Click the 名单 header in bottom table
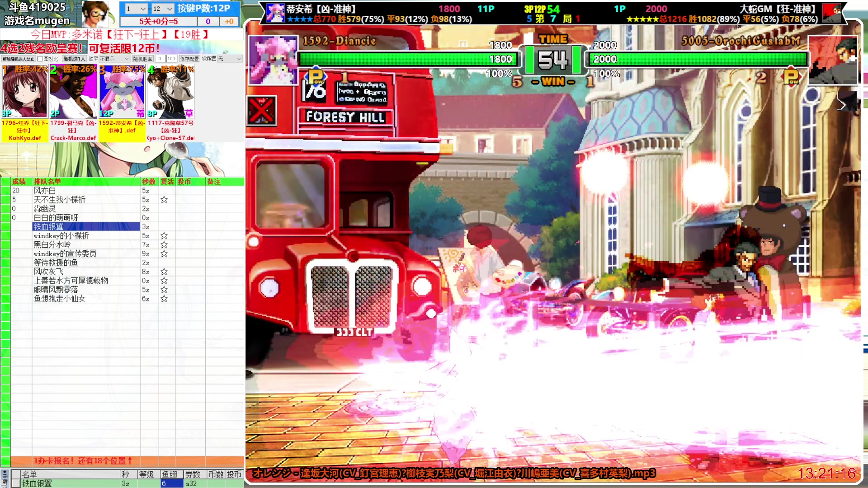The width and height of the screenshot is (868, 488). (70, 474)
